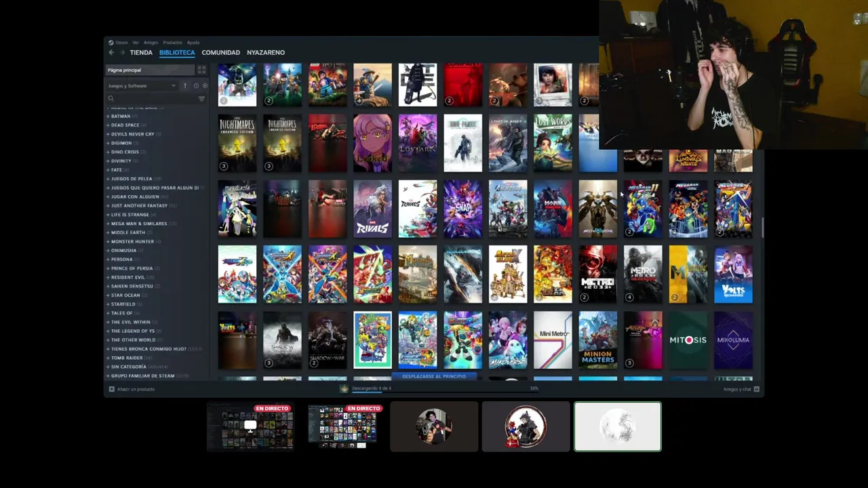Go back with the back arrow
Screen dimensions: 868x488
point(111,52)
